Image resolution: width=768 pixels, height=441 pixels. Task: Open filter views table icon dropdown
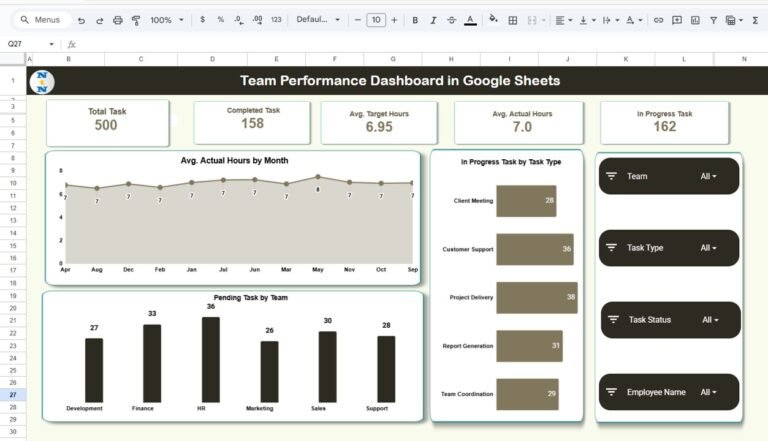coord(734,20)
